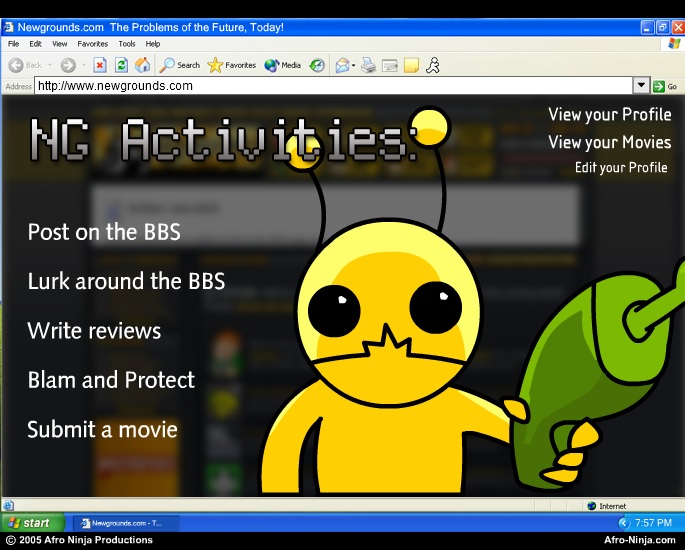Click the taskbar clock 7:57 PM
This screenshot has width=685, height=550.
pyautogui.click(x=653, y=523)
